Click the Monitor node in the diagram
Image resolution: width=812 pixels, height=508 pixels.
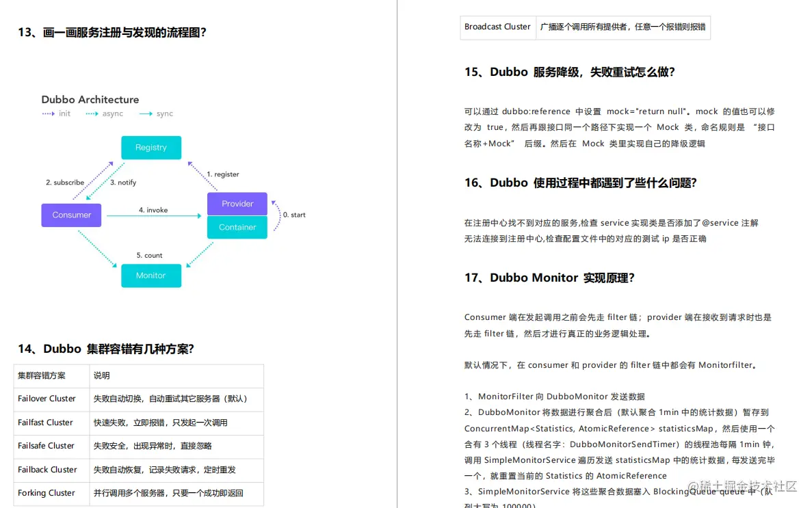[150, 276]
